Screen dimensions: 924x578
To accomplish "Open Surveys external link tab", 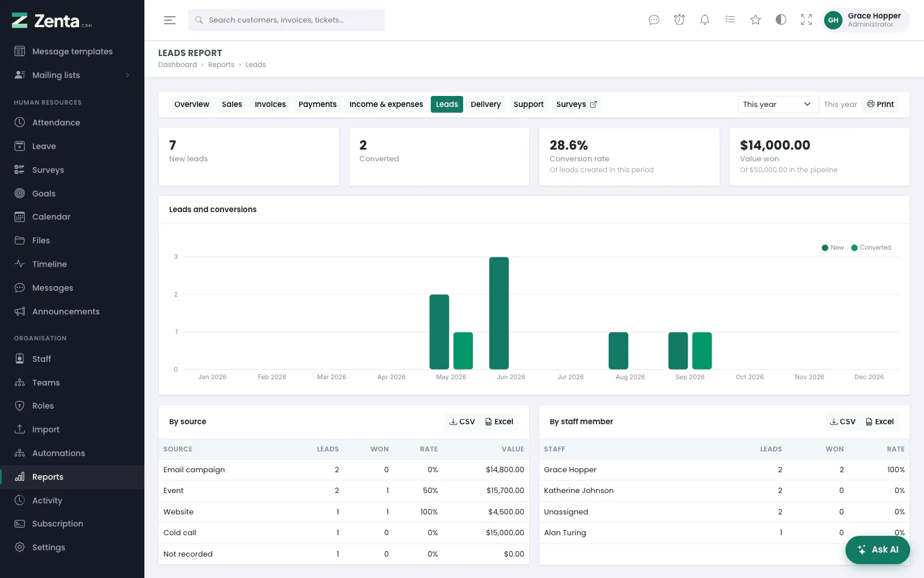I will (x=576, y=104).
